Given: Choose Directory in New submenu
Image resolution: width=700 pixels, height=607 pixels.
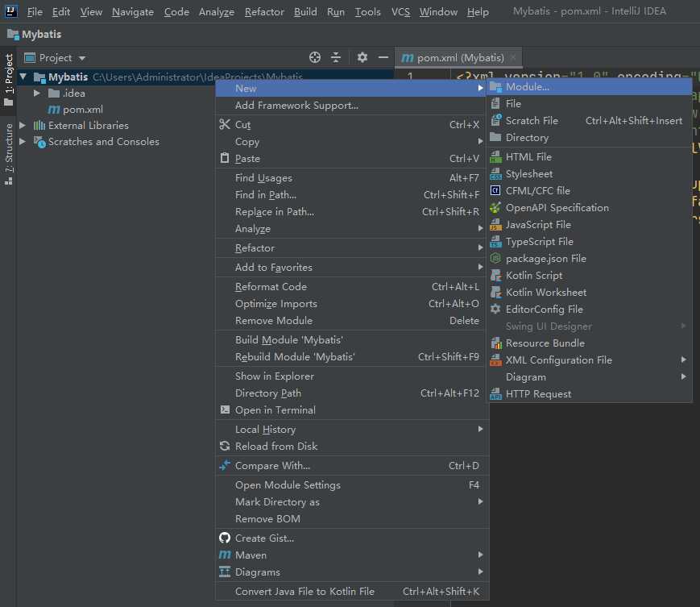Looking at the screenshot, I should tap(590, 137).
